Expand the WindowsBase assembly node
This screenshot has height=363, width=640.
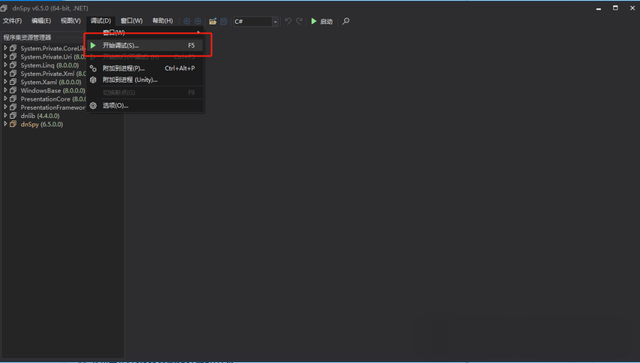5,90
